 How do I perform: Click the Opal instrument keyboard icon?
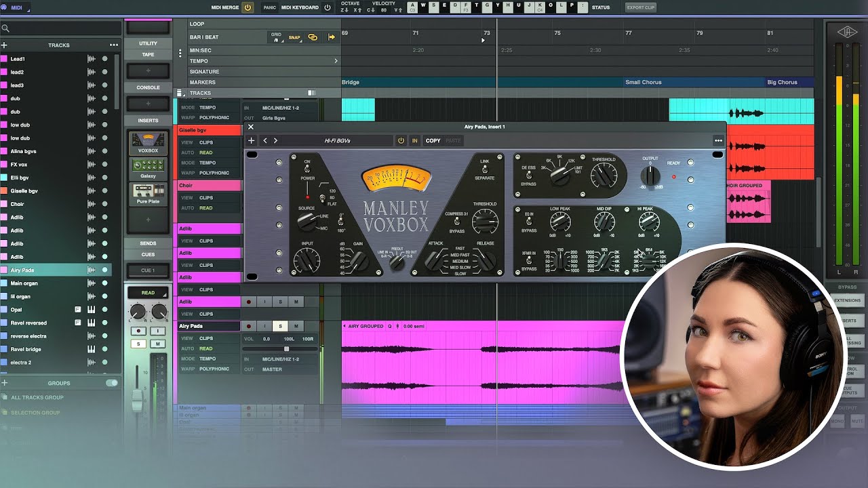click(x=92, y=310)
